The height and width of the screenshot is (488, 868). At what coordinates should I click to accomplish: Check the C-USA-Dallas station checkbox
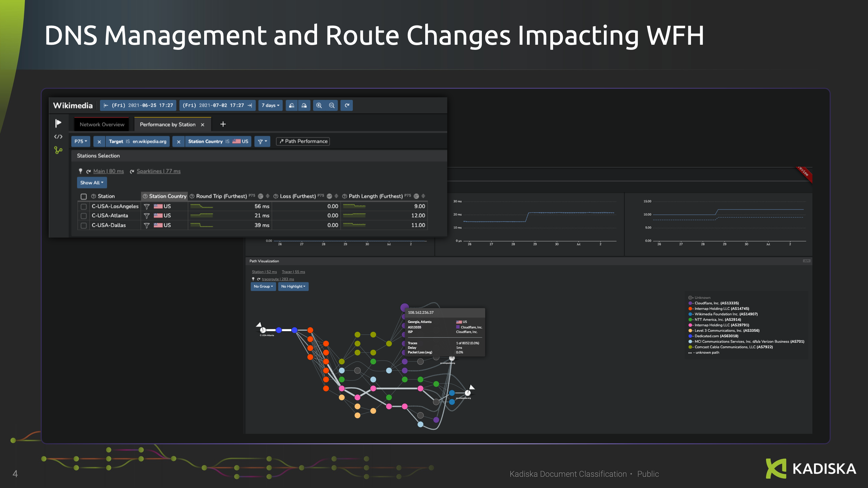tap(84, 225)
